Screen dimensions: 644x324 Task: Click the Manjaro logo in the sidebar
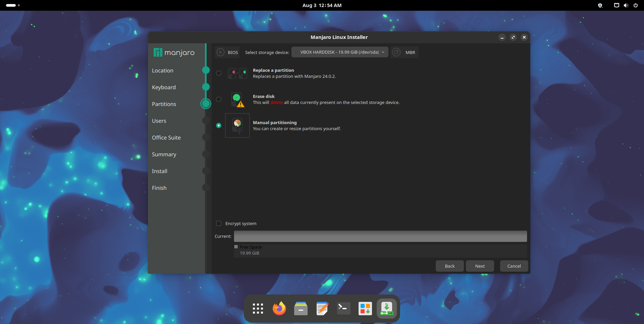174,53
